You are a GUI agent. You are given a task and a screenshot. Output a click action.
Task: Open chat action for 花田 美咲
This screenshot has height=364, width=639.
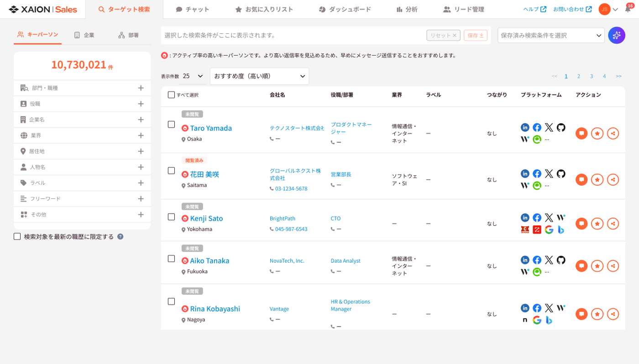(581, 180)
